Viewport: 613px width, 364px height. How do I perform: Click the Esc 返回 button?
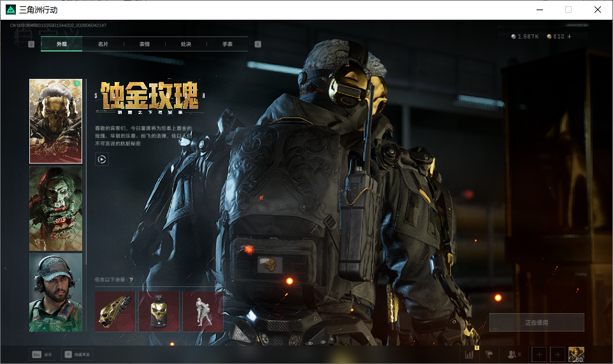coord(41,354)
